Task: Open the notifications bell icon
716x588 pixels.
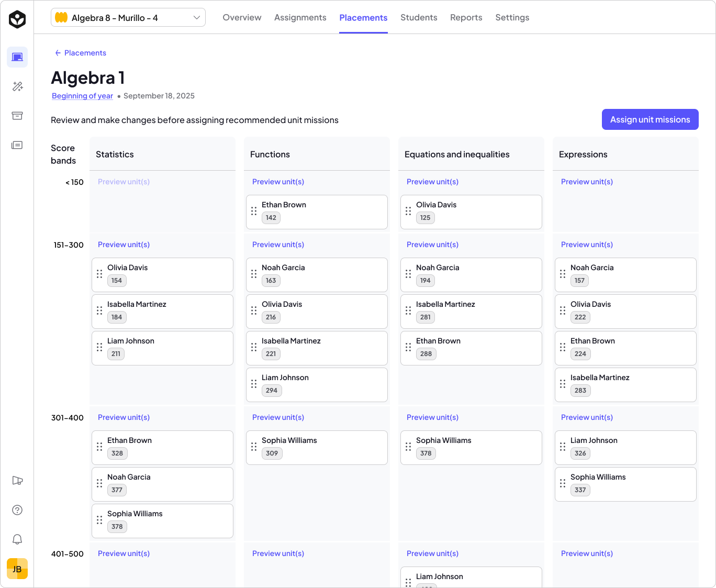Action: (17, 539)
